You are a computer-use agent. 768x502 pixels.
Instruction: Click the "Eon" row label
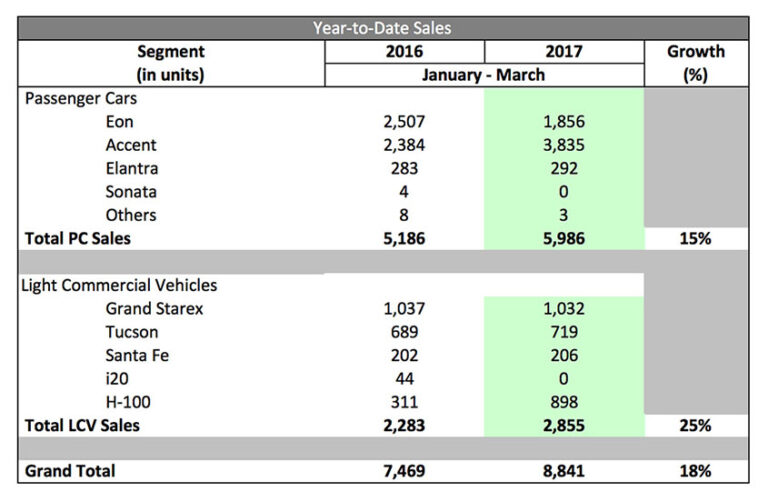point(120,121)
